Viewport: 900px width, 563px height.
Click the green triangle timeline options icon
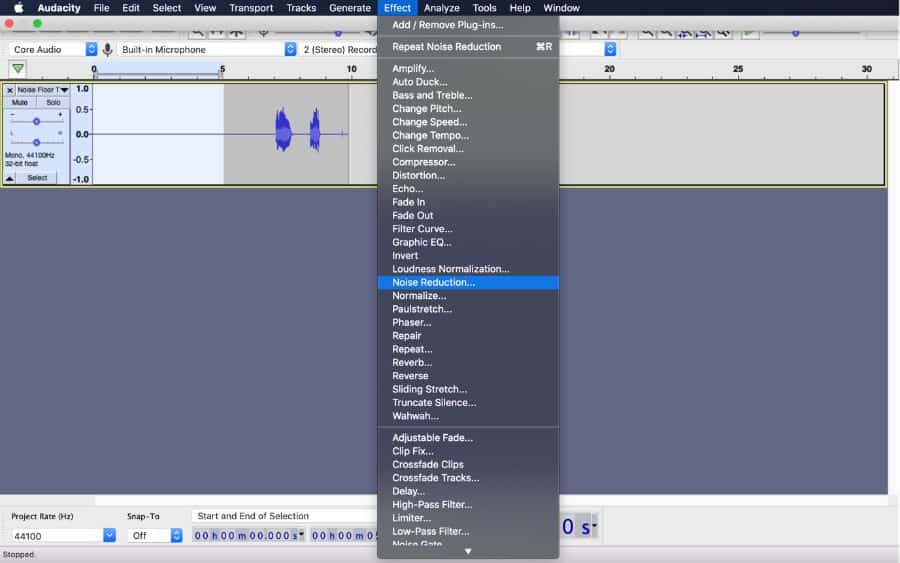point(18,69)
